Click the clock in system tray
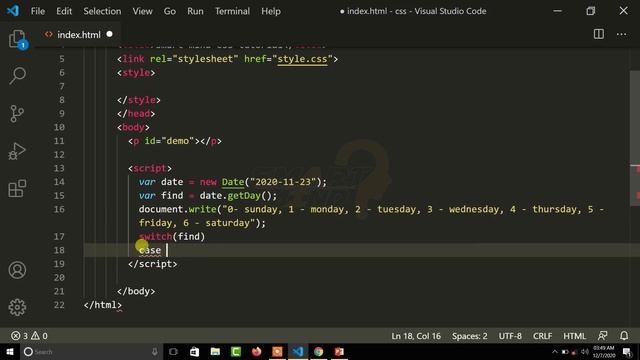 [x=604, y=352]
